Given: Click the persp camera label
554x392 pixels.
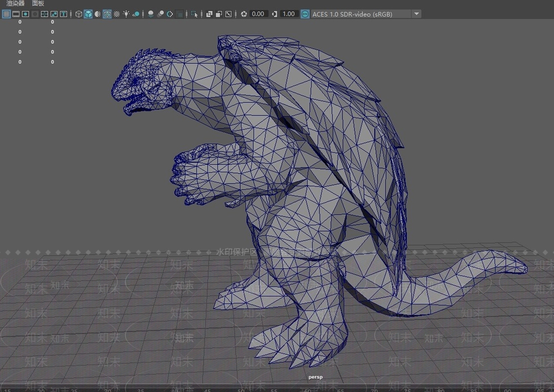Looking at the screenshot, I should click(x=315, y=377).
